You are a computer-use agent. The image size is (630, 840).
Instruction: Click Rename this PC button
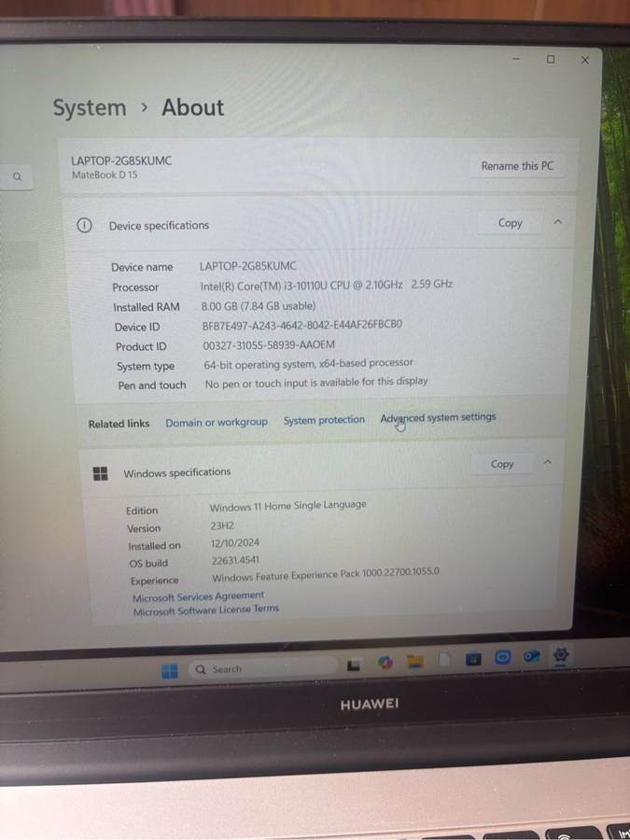[x=517, y=166]
